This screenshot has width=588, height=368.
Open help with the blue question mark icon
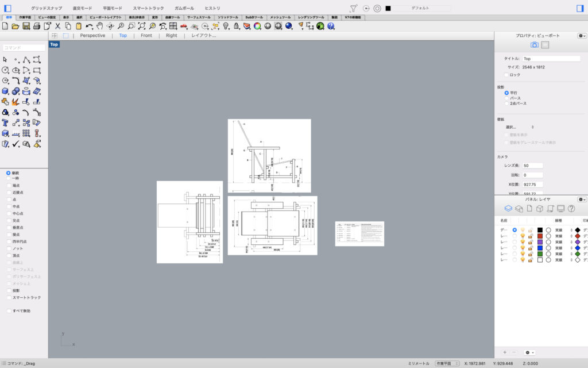pos(331,26)
